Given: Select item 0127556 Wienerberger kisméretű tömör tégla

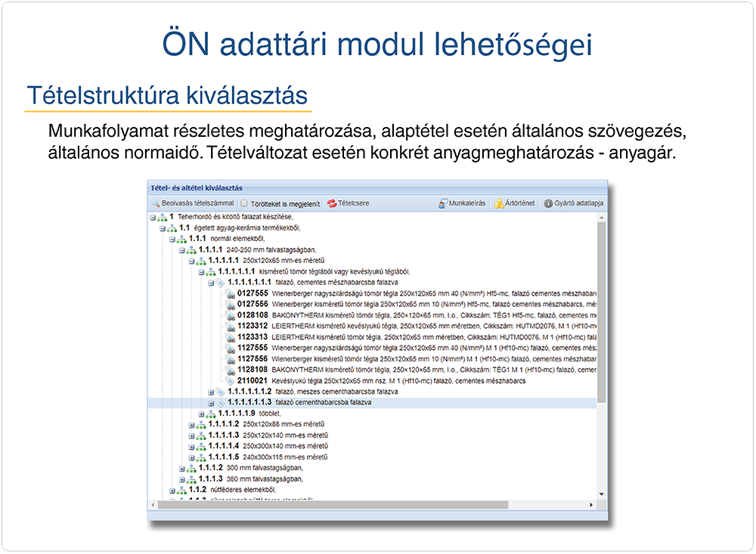Looking at the screenshot, I should point(417,305).
